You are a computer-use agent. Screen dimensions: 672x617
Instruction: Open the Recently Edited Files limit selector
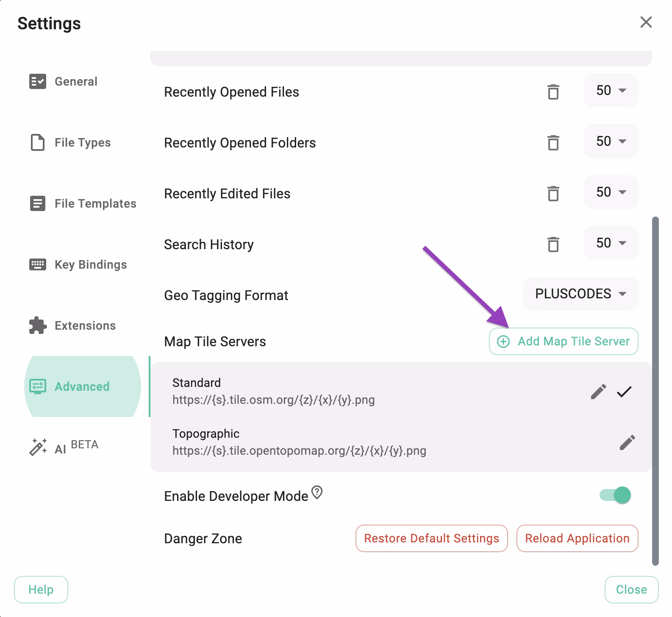pos(611,192)
